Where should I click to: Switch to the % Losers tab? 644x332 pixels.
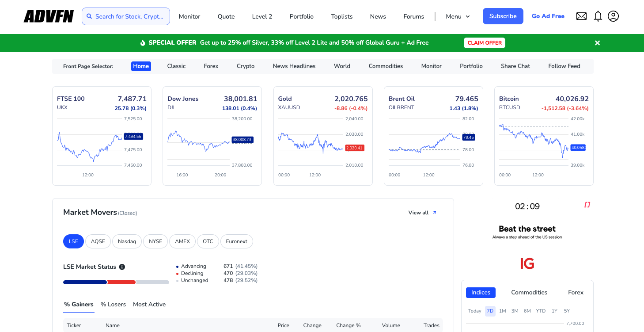coord(113,305)
